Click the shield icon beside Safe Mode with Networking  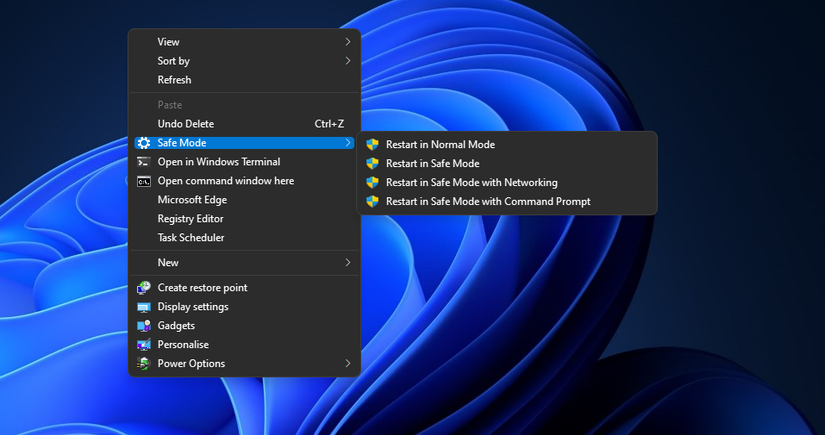(x=373, y=183)
